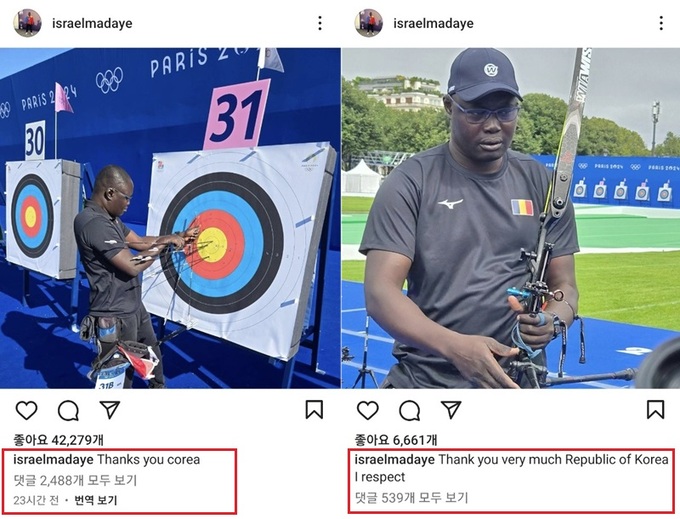Tap comment bubble on right post
The width and height of the screenshot is (680, 519).
pyautogui.click(x=409, y=410)
